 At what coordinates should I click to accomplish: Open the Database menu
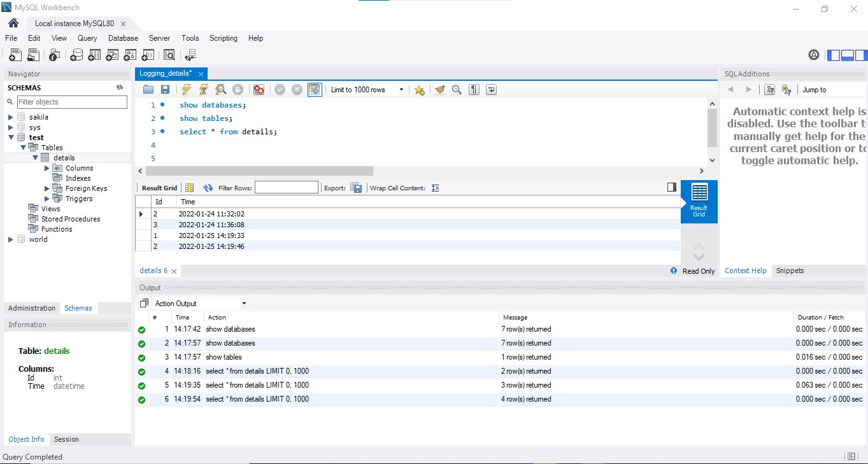pos(123,38)
